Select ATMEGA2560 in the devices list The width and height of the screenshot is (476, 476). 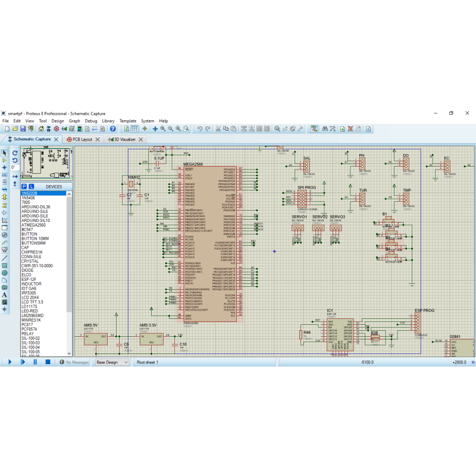tap(34, 225)
